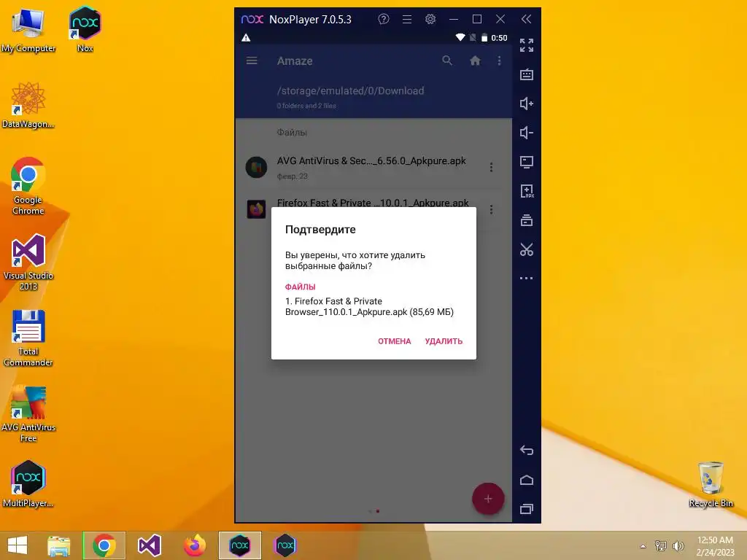Open Visual Studio 2013 desktop shortcut
Viewport: 747px width, 560px height.
(28, 262)
